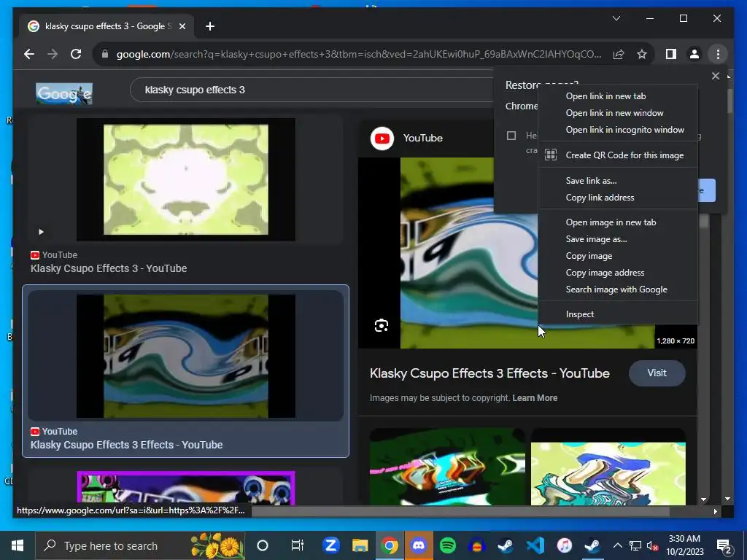Image resolution: width=747 pixels, height=560 pixels.
Task: Click the horizontal scrollbar right arrow
Action: 715,511
